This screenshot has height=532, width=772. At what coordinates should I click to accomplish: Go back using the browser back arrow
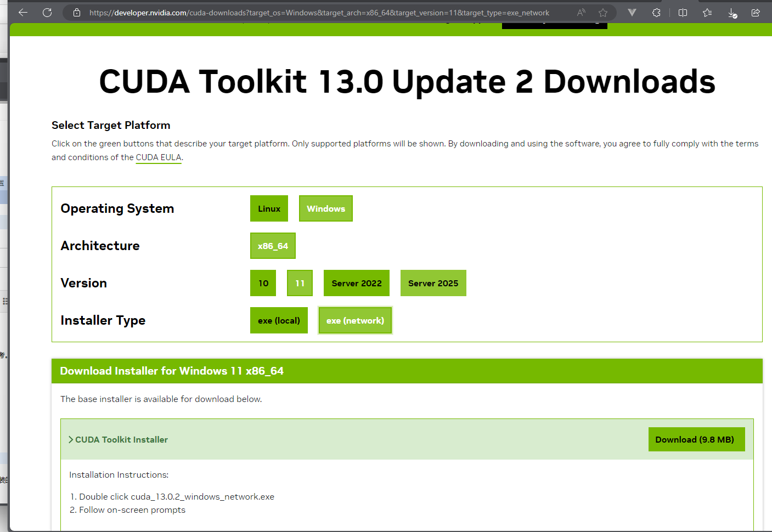[x=23, y=12]
